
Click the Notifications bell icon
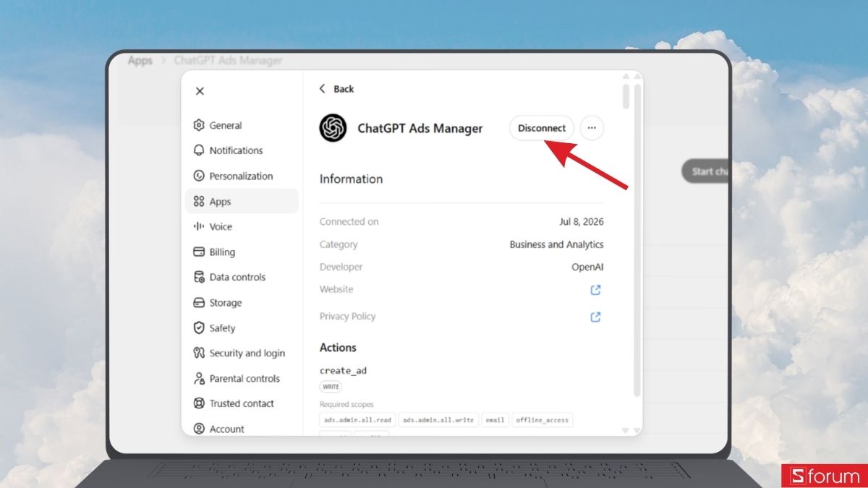click(199, 150)
